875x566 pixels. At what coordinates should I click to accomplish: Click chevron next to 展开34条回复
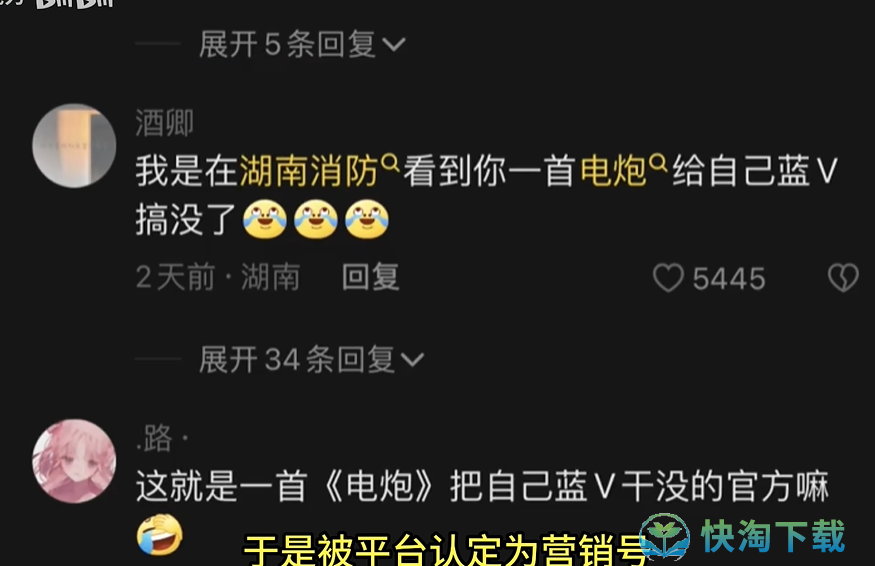pos(412,361)
